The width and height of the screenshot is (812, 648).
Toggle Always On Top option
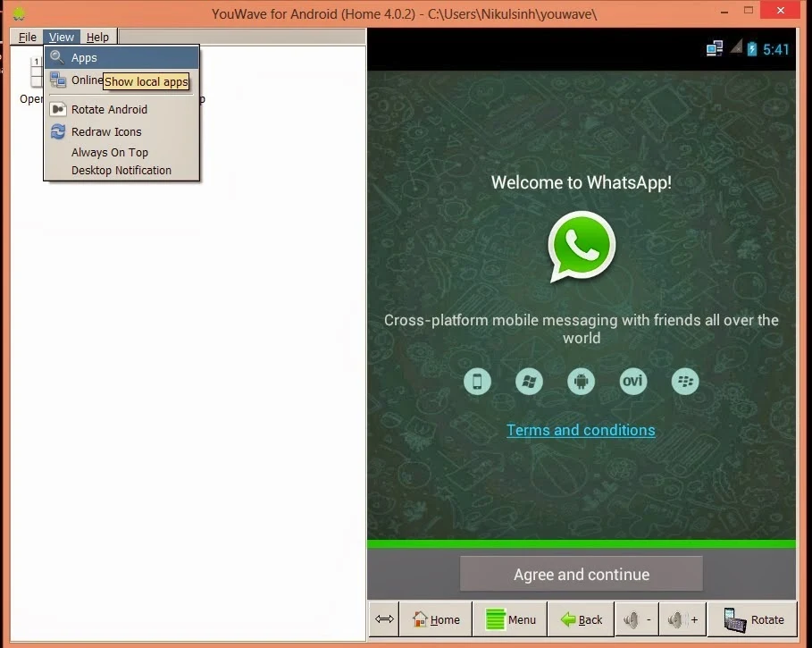121,152
